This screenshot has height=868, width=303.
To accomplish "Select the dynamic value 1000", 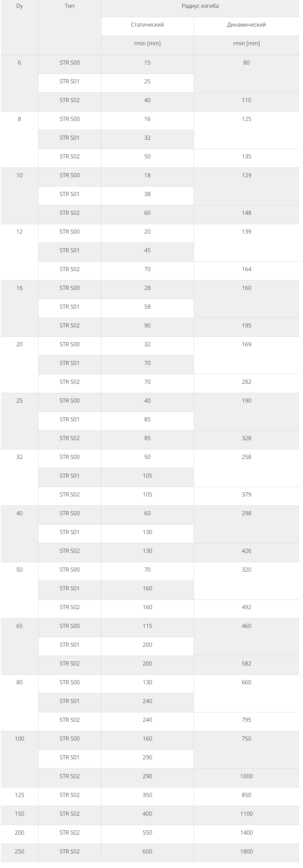I will pyautogui.click(x=247, y=776).
